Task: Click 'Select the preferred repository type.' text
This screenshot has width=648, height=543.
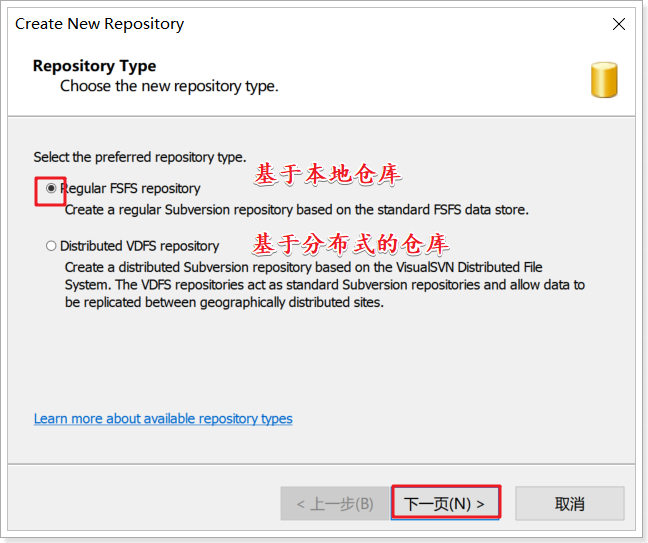Action: click(140, 157)
